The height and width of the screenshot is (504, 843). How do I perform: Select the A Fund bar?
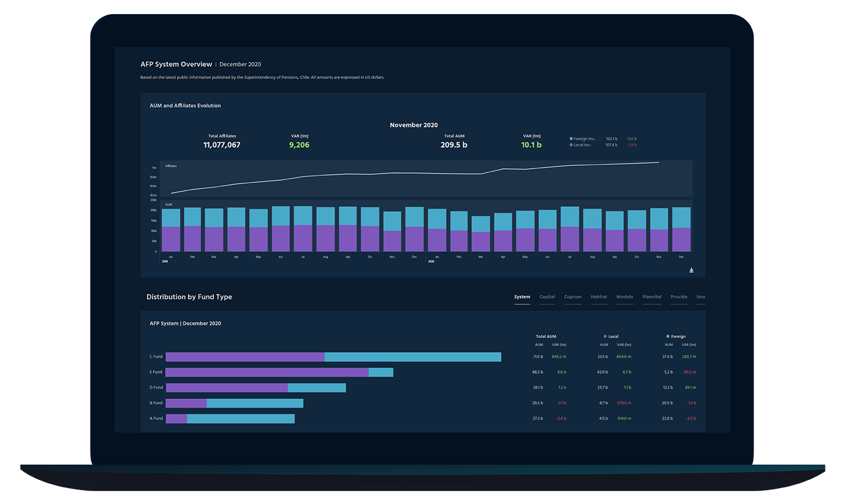[230, 419]
